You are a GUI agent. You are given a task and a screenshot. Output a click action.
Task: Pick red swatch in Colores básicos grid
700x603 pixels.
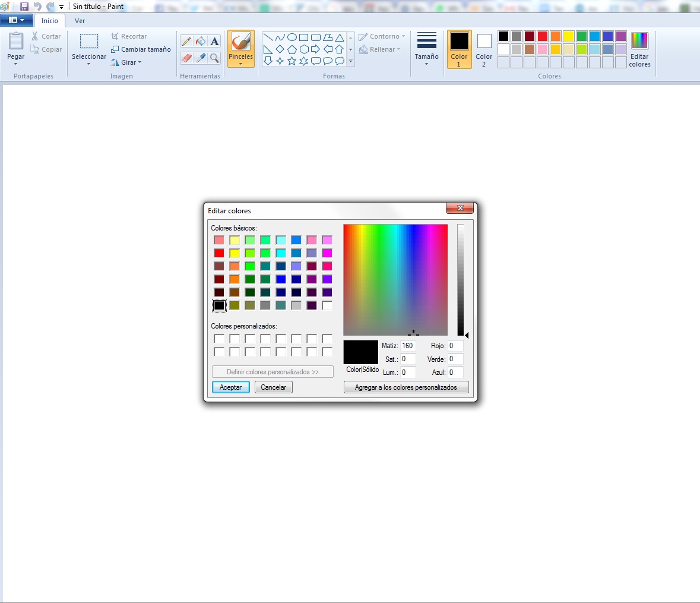coord(219,253)
